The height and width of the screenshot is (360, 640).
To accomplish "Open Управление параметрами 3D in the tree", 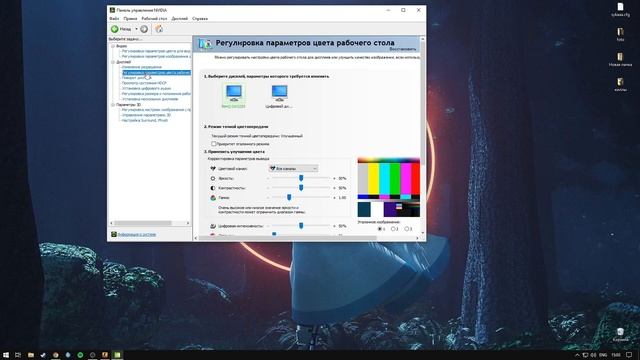I will coord(146,115).
